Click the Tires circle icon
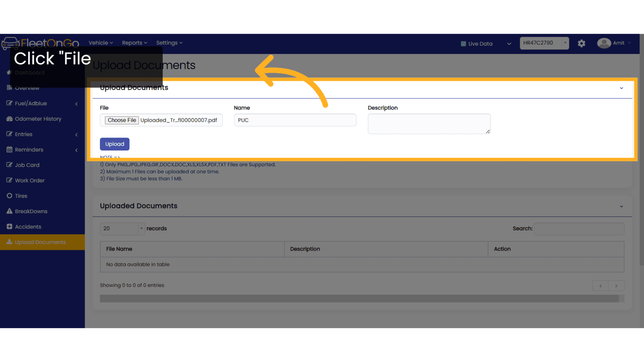The image size is (644, 362). pyautogui.click(x=9, y=196)
